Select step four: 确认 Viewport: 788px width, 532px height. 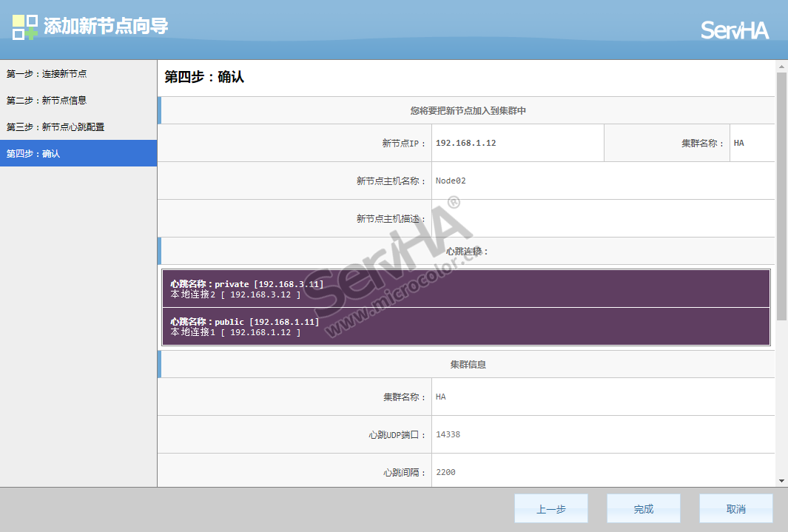pyautogui.click(x=34, y=154)
